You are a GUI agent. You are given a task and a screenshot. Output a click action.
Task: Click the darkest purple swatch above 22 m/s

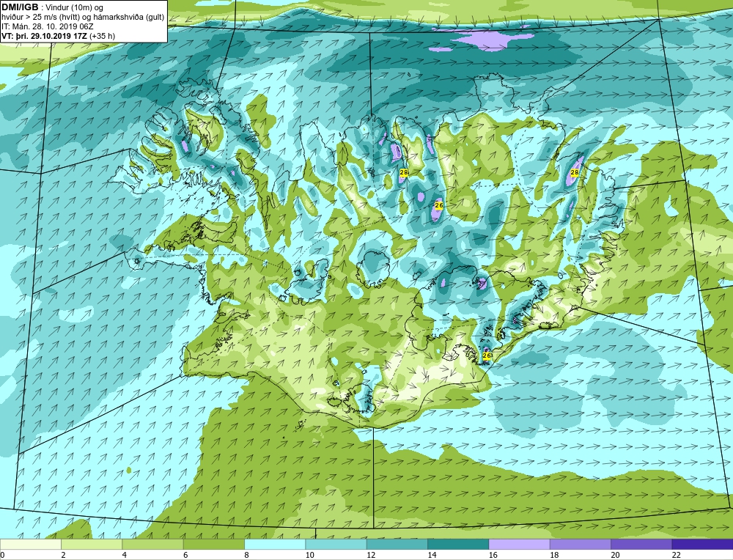click(702, 544)
